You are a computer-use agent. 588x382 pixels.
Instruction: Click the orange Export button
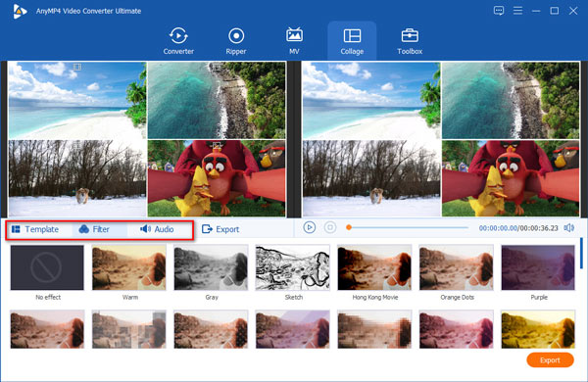550,359
